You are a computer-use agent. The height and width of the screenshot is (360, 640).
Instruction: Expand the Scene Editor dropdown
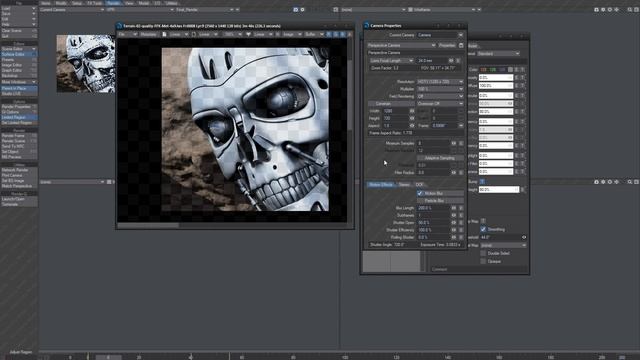click(19, 49)
